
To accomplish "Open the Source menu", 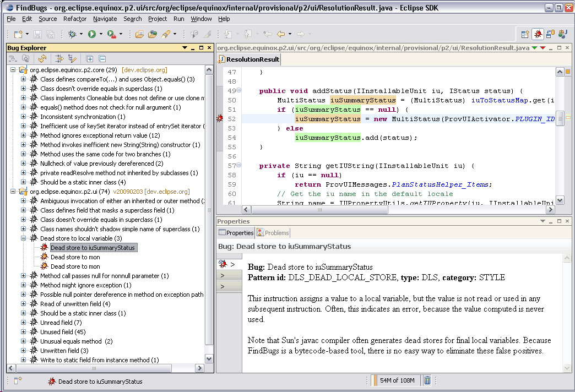I will coord(48,19).
